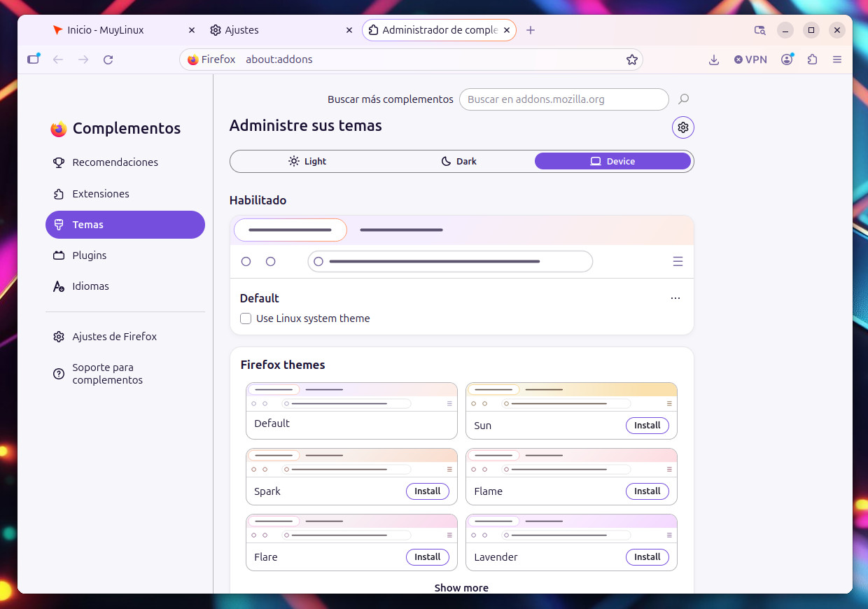Click the enabled theme large preview image
The height and width of the screenshot is (609, 868).
(461, 247)
